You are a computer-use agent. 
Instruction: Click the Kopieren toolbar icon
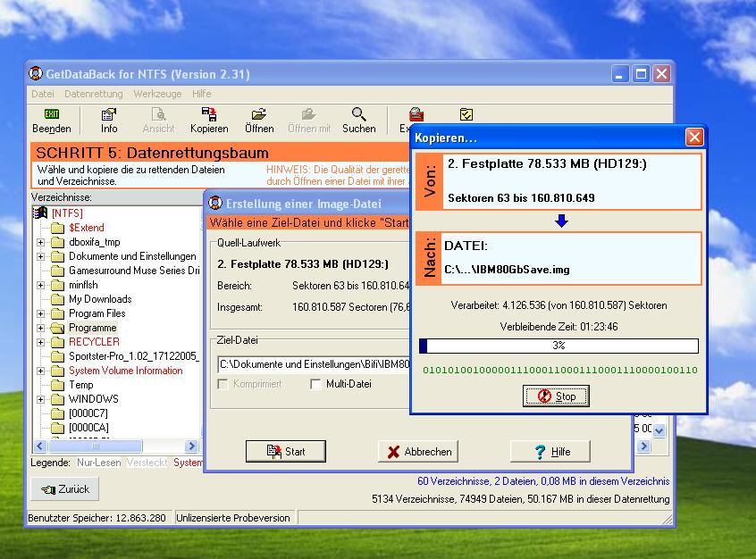coord(209,114)
